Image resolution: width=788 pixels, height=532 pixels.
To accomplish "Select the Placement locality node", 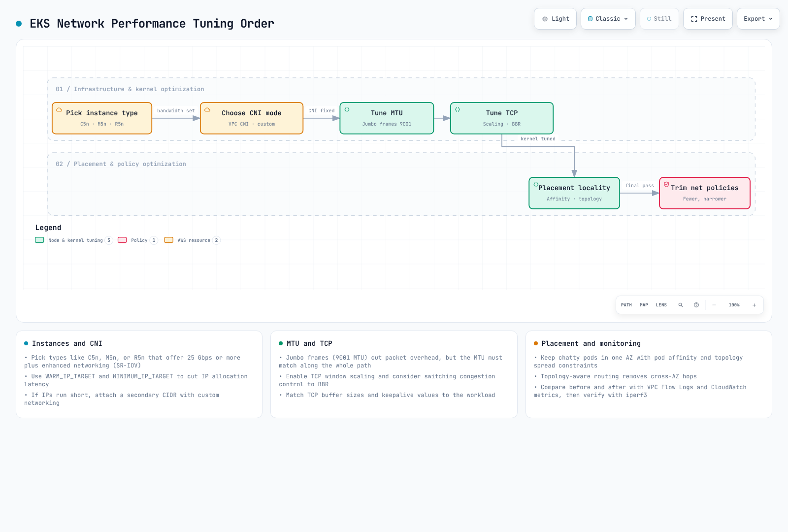I will click(574, 193).
